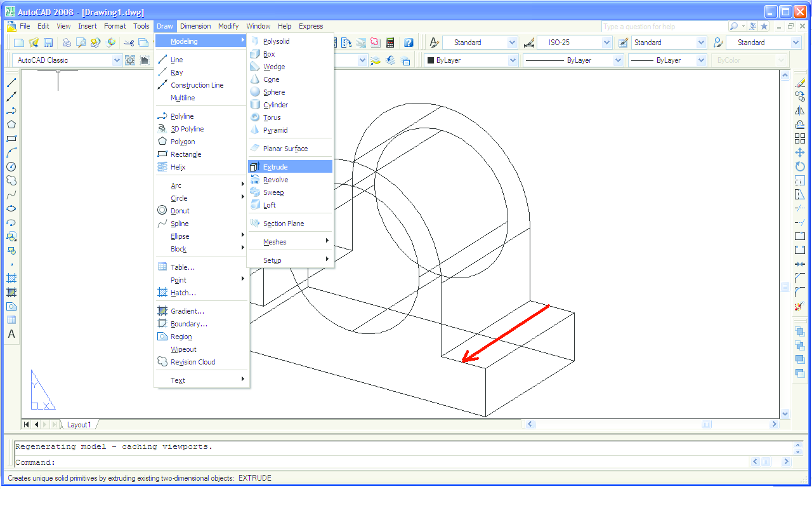Screen dimensions: 812x508
Task: Choose Polysolid from the Modeling submenu
Action: 290,41
